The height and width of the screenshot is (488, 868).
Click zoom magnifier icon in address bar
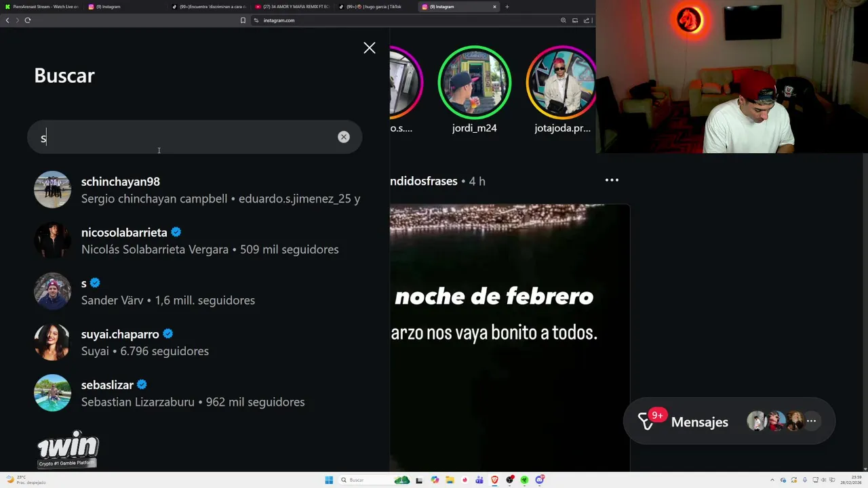[x=563, y=20]
